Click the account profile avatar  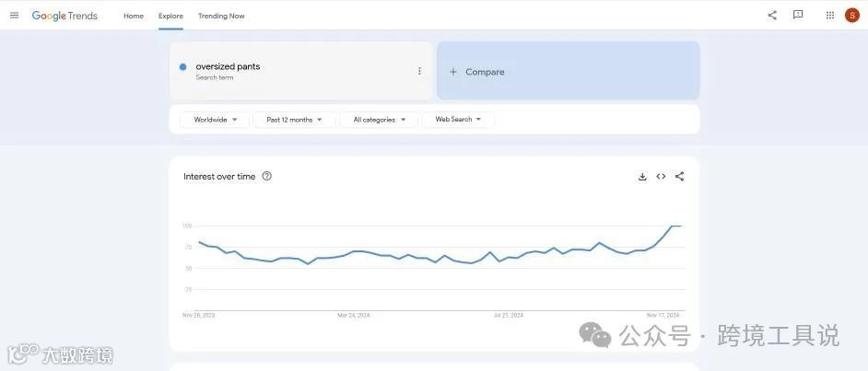[852, 16]
